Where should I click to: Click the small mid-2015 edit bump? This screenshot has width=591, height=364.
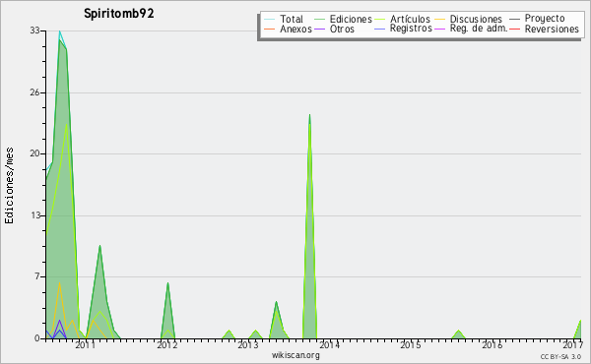tap(458, 331)
